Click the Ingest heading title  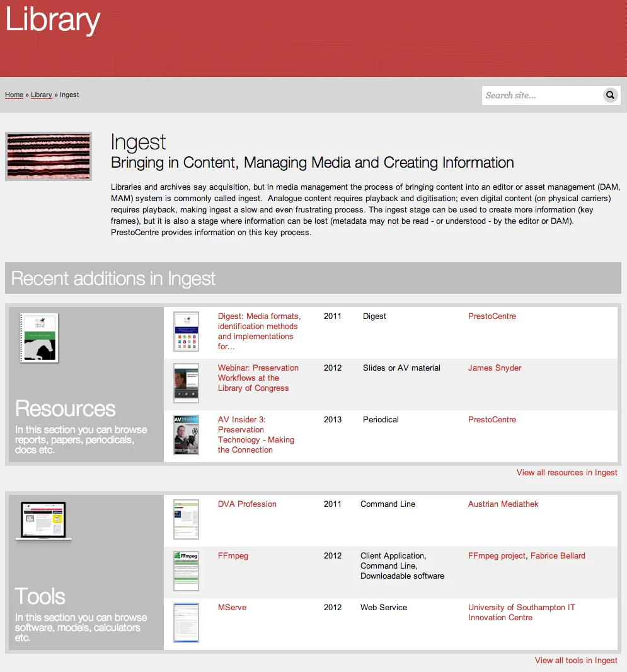[x=138, y=142]
